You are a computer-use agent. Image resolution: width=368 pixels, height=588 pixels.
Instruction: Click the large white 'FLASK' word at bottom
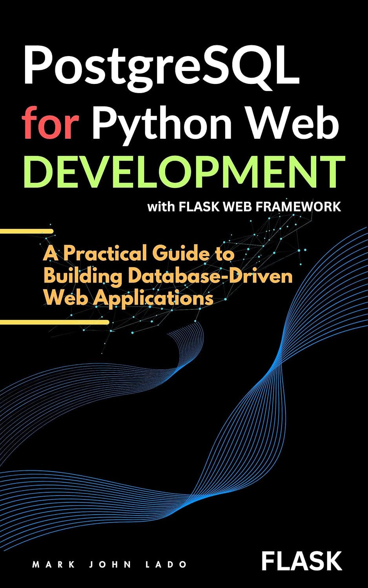[302, 561]
